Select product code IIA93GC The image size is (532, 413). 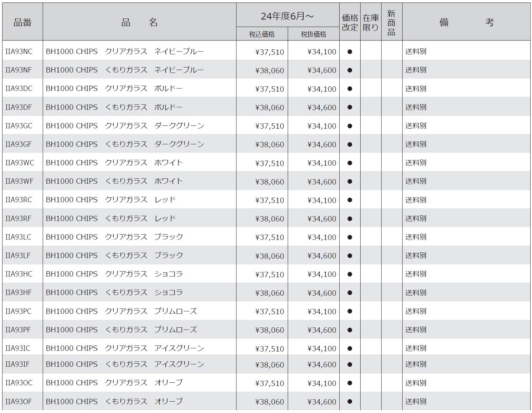click(19, 126)
